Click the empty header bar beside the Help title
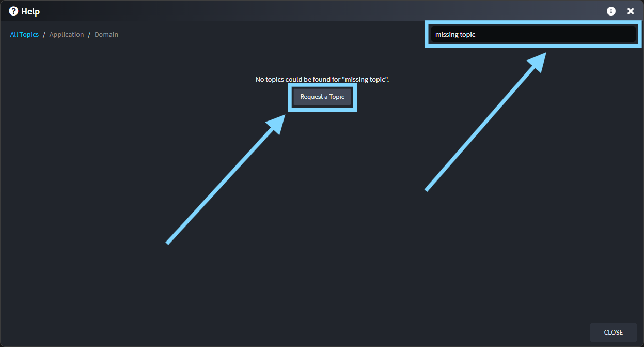This screenshot has width=644, height=347. [x=310, y=11]
